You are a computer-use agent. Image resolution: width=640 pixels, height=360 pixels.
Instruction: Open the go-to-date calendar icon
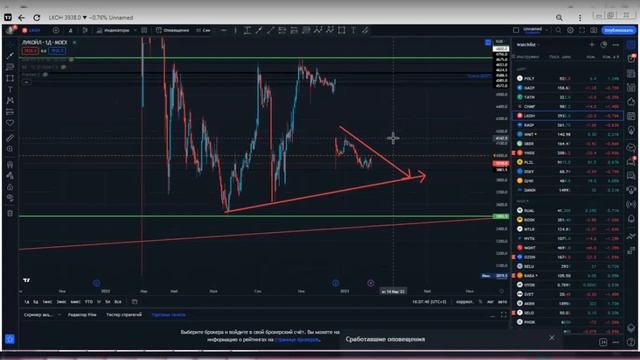coord(135,302)
